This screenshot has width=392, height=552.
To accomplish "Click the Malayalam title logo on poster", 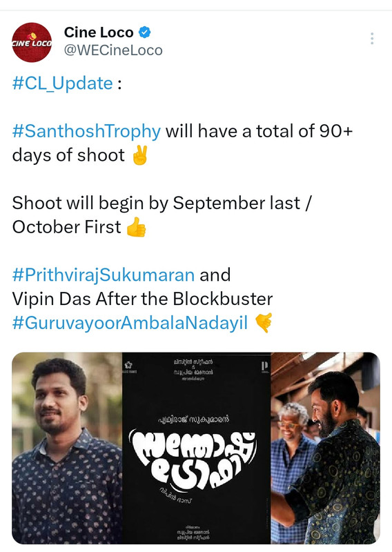I will [193, 460].
